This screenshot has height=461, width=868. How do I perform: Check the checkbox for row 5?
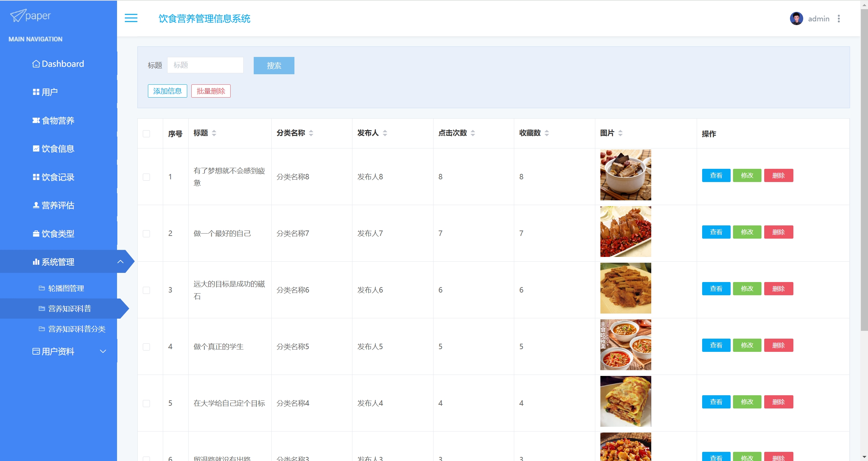pyautogui.click(x=147, y=403)
